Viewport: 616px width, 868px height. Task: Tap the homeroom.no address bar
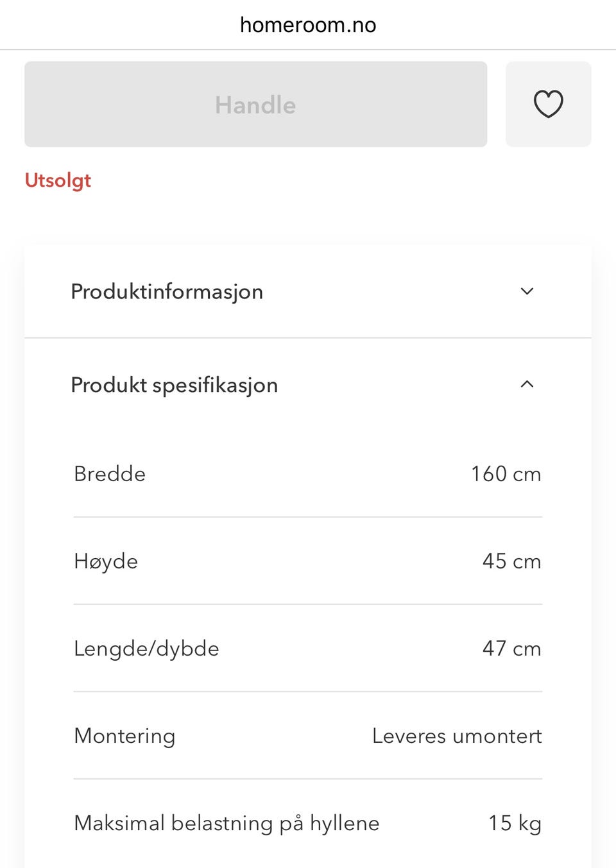308,25
